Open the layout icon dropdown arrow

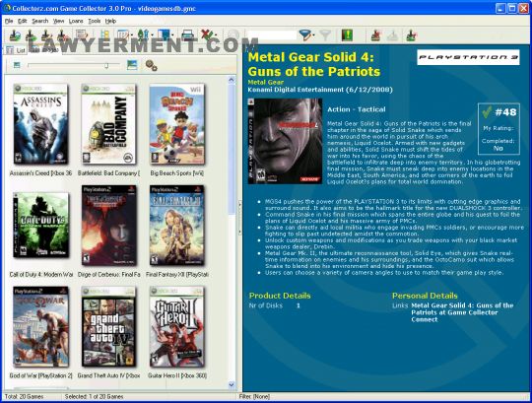[x=172, y=35]
